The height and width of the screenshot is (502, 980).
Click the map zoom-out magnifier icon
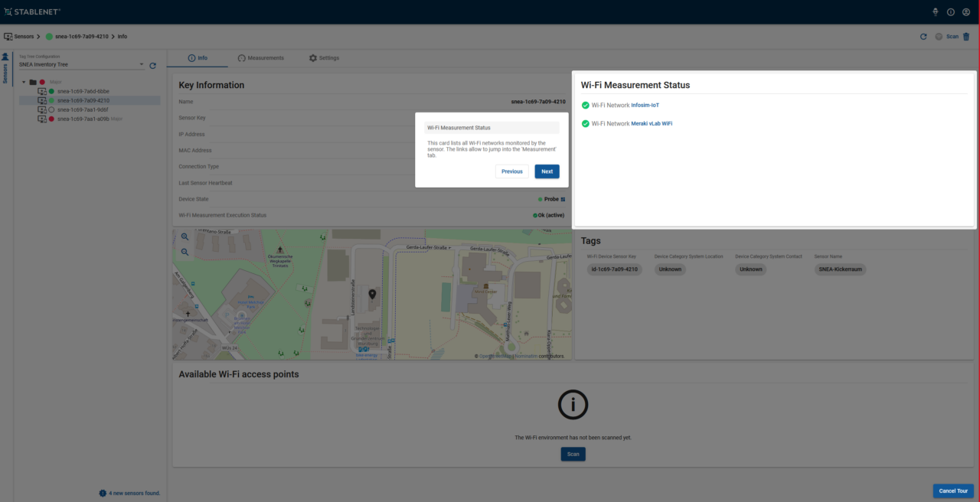tap(185, 252)
